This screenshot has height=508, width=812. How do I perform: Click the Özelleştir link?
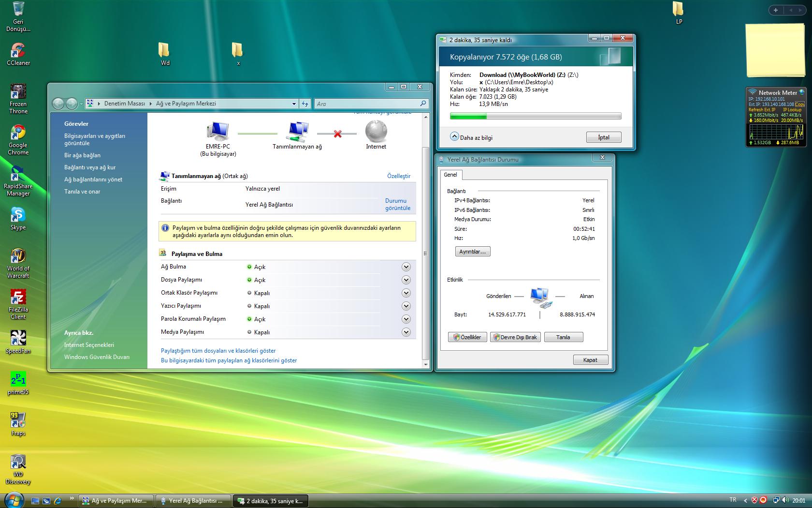(x=399, y=176)
